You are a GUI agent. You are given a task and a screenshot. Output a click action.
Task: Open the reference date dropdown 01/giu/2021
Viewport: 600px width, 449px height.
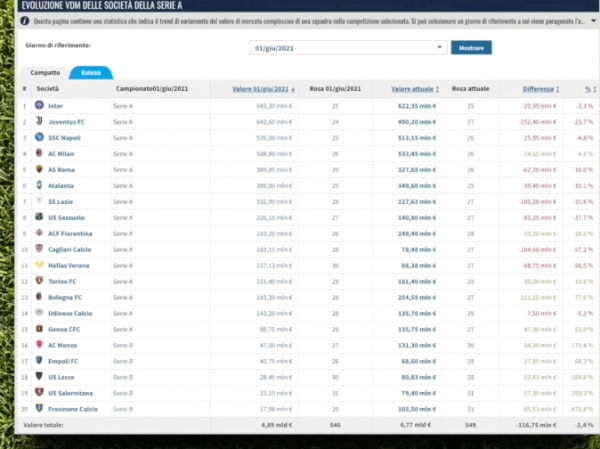pos(348,48)
